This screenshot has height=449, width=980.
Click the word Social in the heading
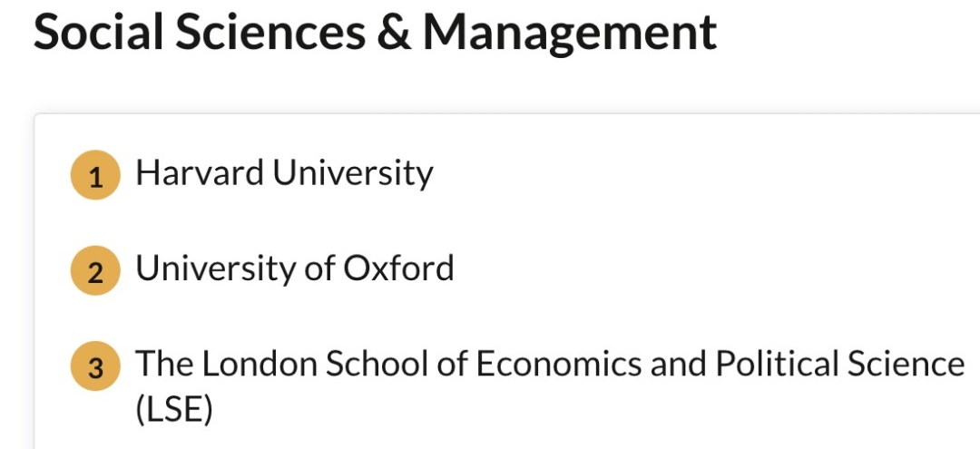[99, 31]
